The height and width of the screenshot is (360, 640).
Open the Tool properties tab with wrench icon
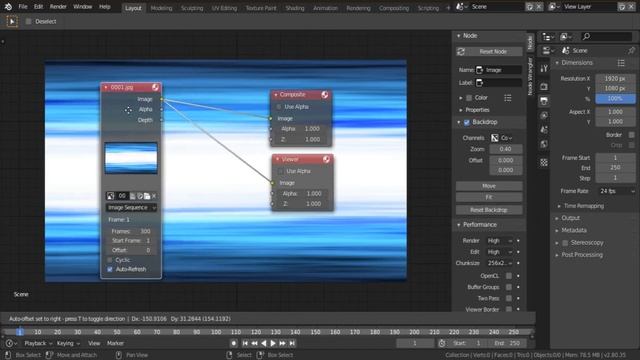[x=544, y=69]
